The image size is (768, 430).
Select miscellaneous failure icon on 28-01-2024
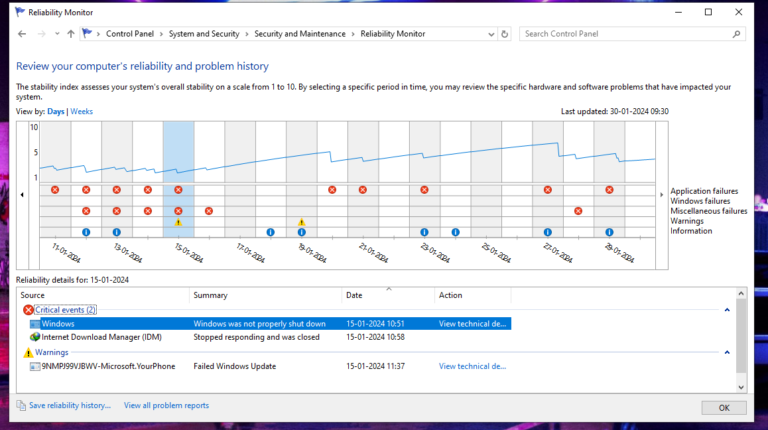(x=578, y=211)
